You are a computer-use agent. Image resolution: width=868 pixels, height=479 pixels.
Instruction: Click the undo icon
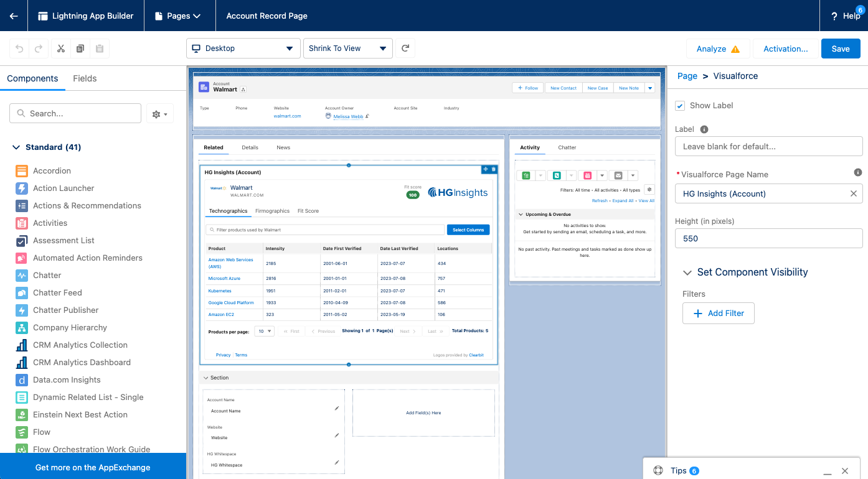point(19,49)
